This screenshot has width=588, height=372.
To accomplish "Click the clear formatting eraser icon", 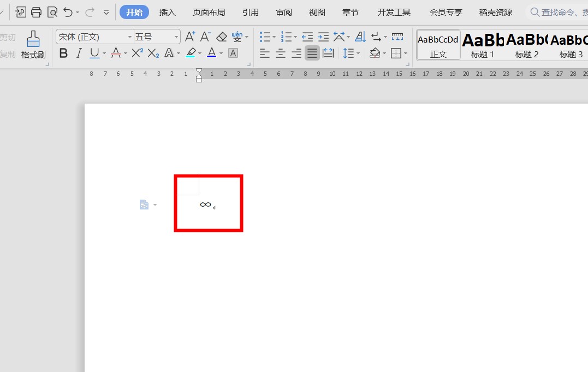I will (x=221, y=37).
